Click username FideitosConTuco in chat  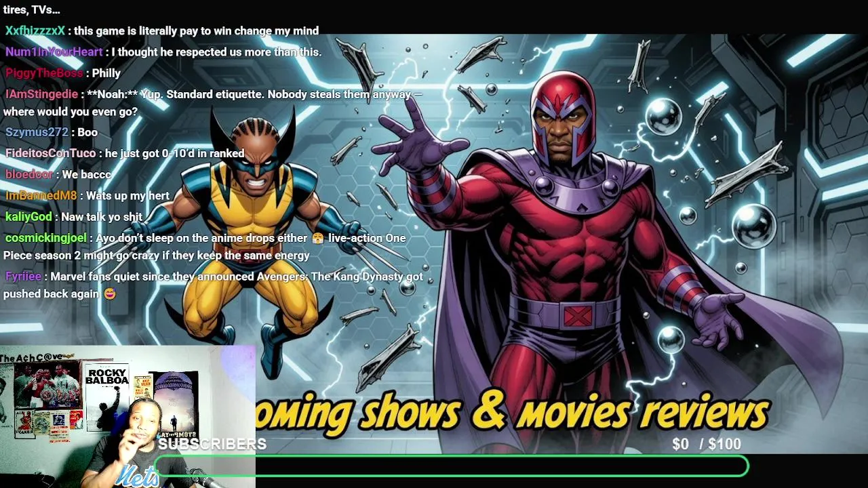tap(51, 153)
